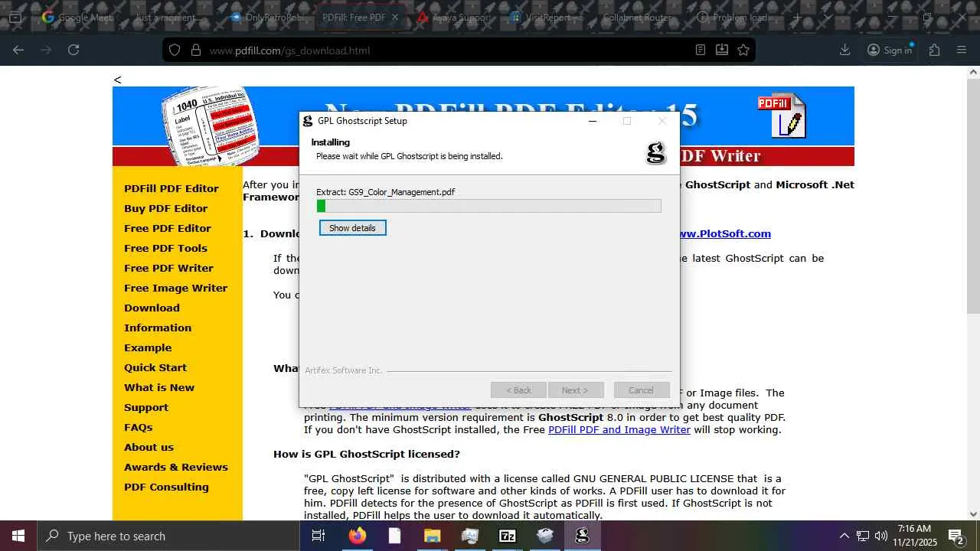The width and height of the screenshot is (980, 551).
Task: Click the tracking protection shield icon
Action: tap(175, 50)
